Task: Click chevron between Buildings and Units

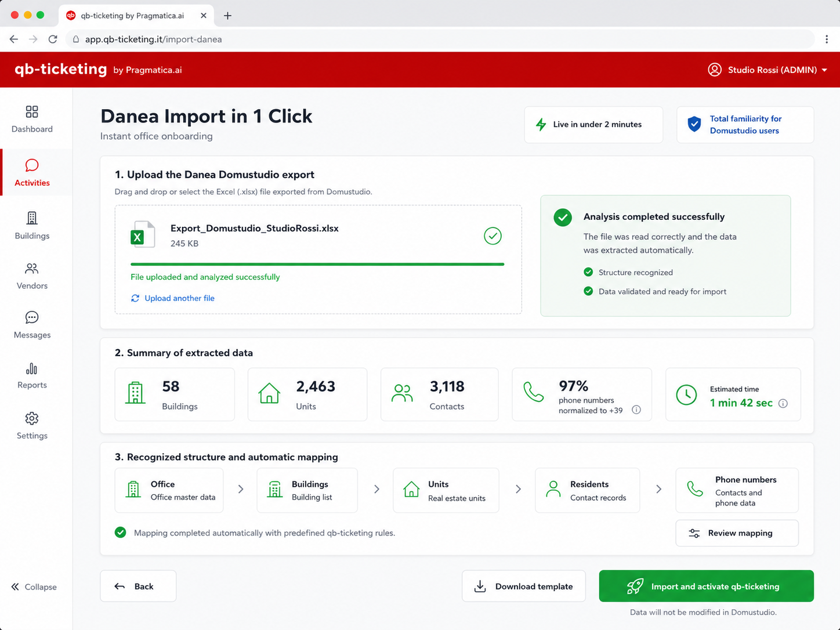Action: point(376,489)
